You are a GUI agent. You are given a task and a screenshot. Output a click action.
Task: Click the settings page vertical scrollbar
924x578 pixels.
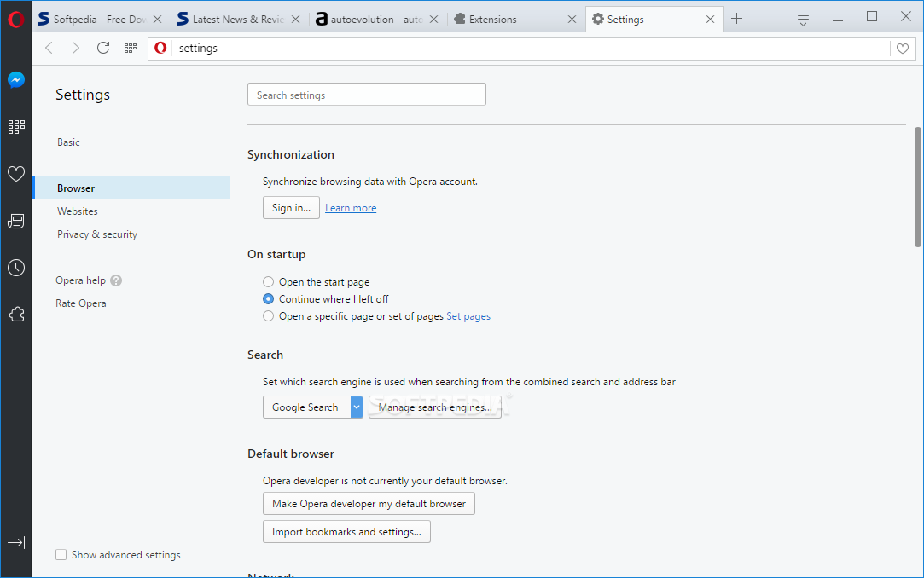(917, 188)
